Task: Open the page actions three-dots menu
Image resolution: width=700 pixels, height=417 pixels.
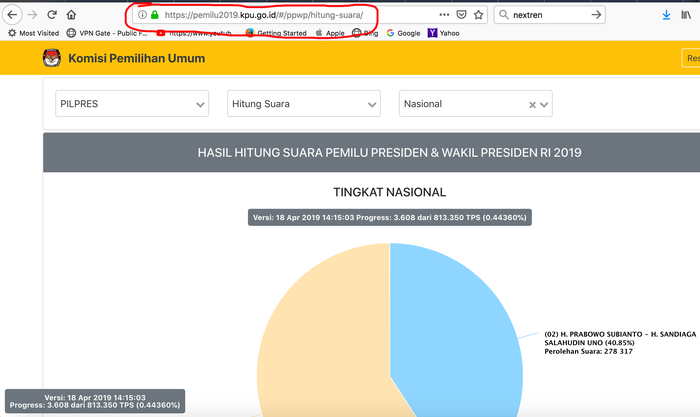Action: pyautogui.click(x=444, y=15)
